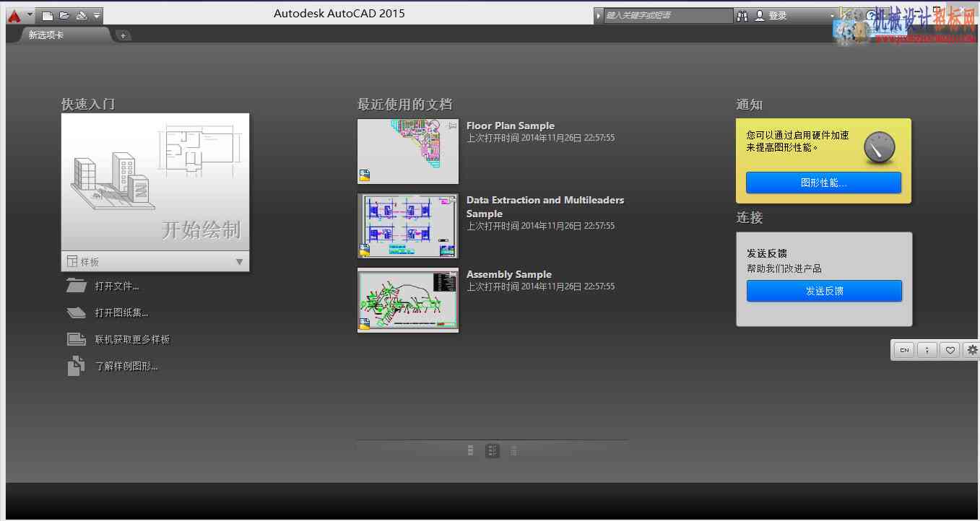Click the Open file icon in quick access toolbar
Viewport: 980px width, 521px height.
pos(65,15)
